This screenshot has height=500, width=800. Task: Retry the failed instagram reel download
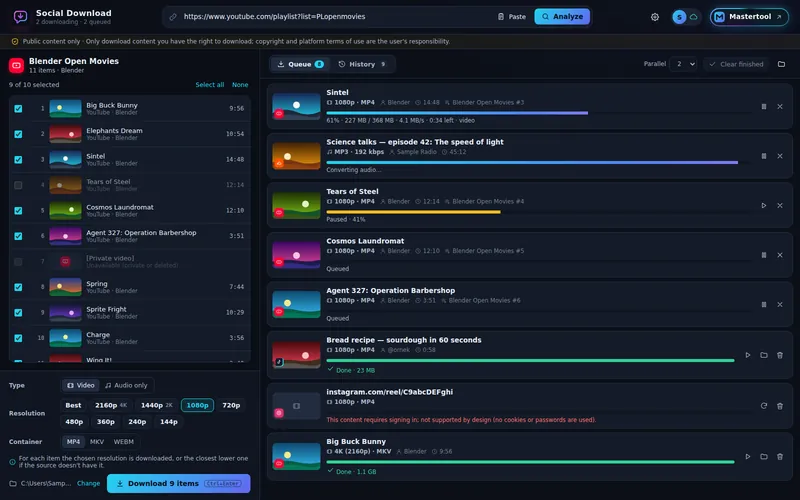pos(764,406)
